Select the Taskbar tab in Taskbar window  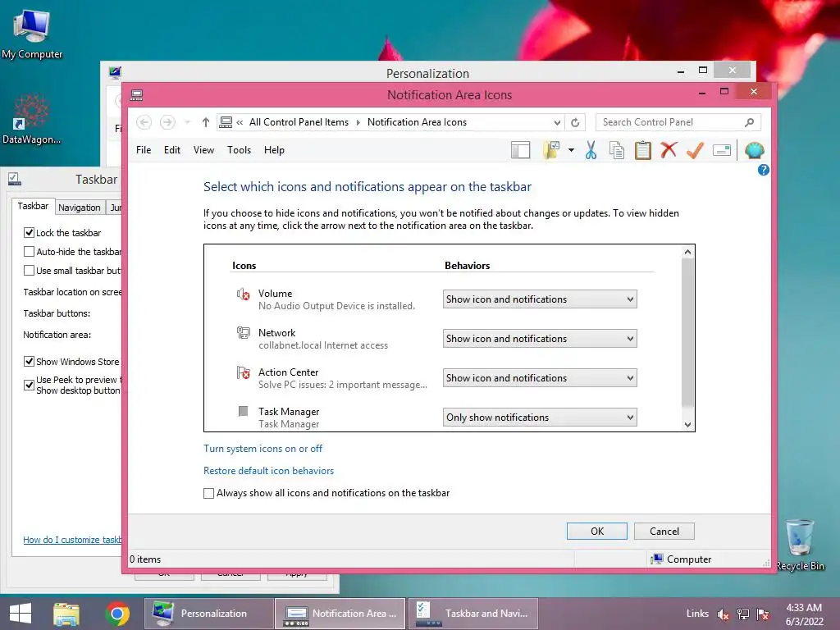(x=33, y=206)
